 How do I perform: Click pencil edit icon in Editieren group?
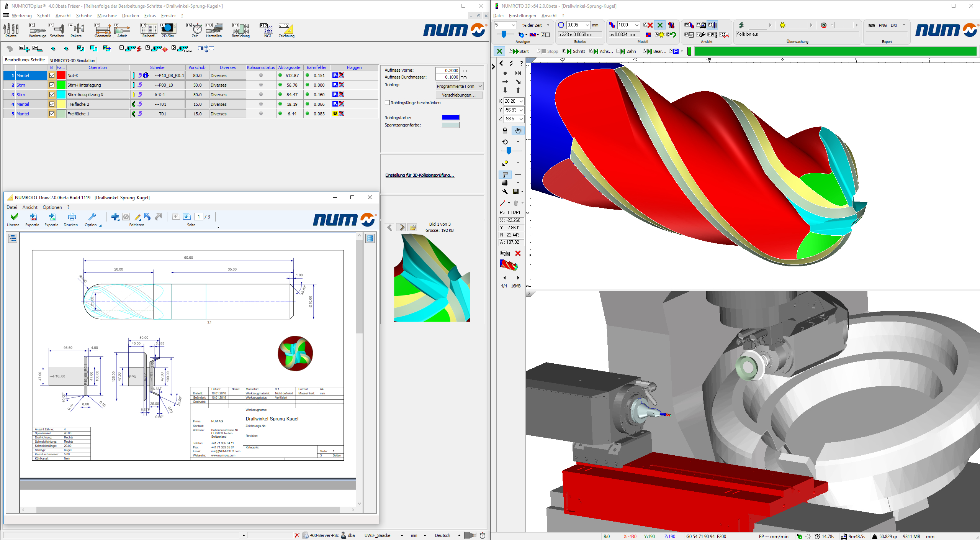tap(137, 217)
